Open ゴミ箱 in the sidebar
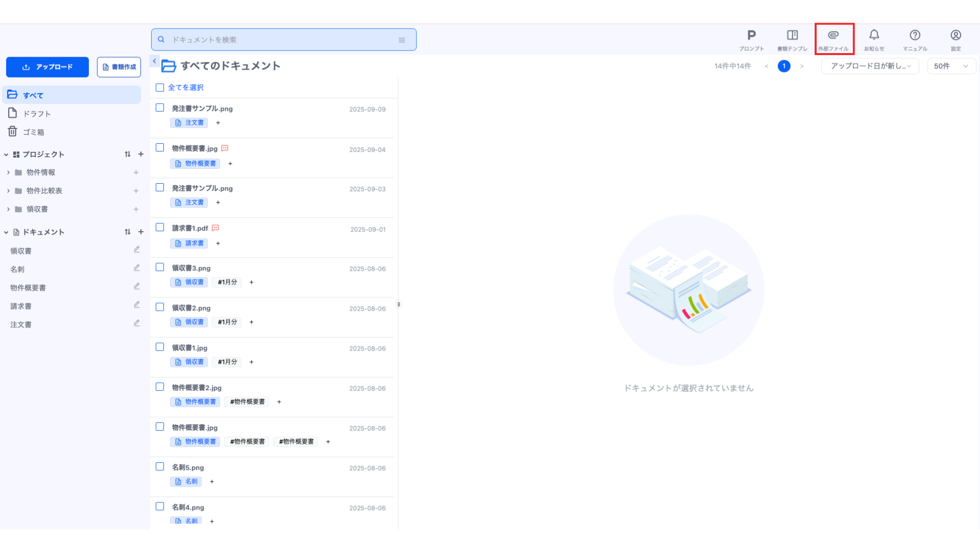Image resolution: width=980 pixels, height=551 pixels. pyautogui.click(x=33, y=132)
